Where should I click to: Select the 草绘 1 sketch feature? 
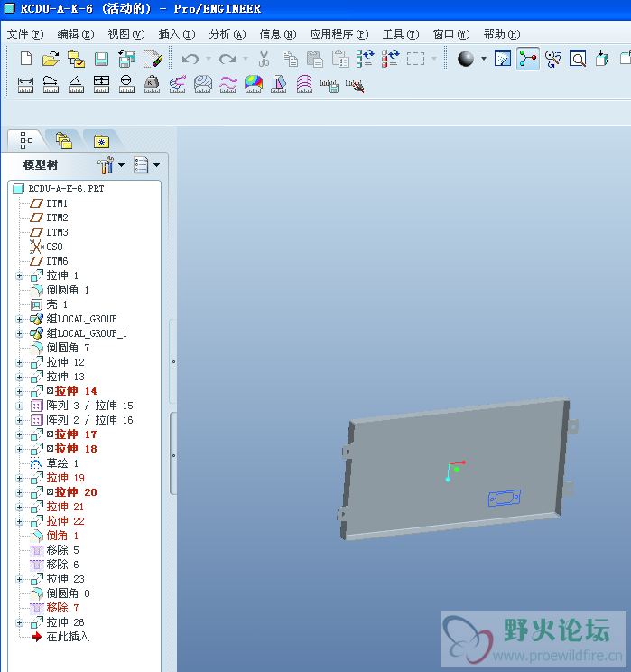pyautogui.click(x=54, y=463)
